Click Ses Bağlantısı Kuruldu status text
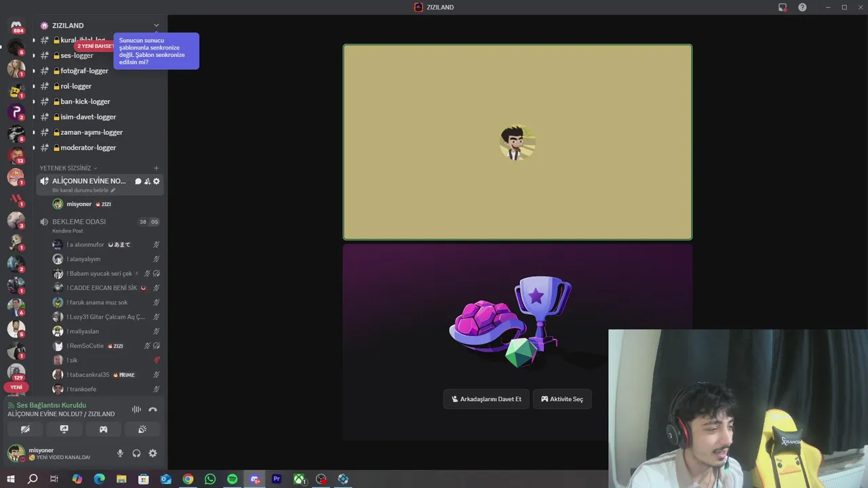Viewport: 868px width, 488px height. (x=52, y=405)
